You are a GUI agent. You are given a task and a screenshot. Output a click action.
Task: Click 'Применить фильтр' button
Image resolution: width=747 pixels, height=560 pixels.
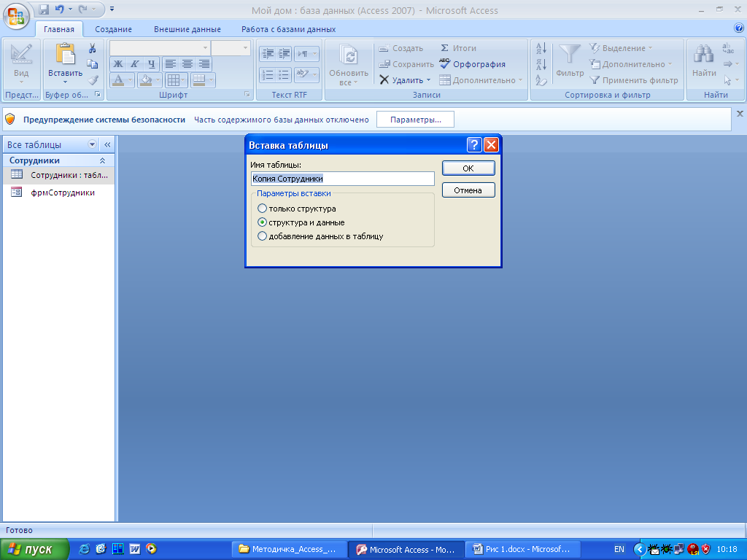[x=634, y=80]
